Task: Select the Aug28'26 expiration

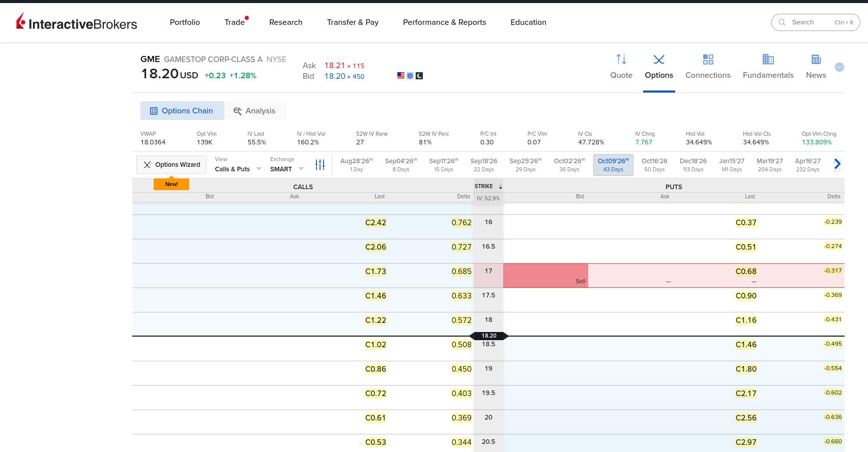Action: (357, 165)
